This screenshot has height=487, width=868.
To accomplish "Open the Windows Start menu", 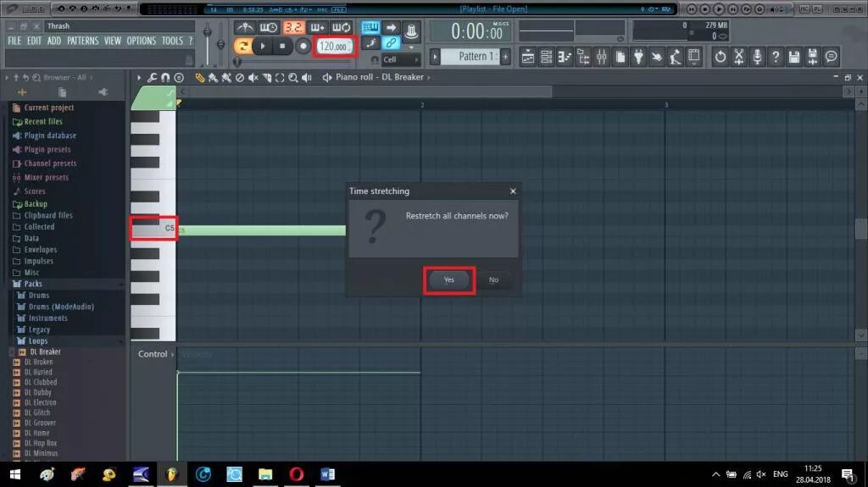I will point(15,475).
